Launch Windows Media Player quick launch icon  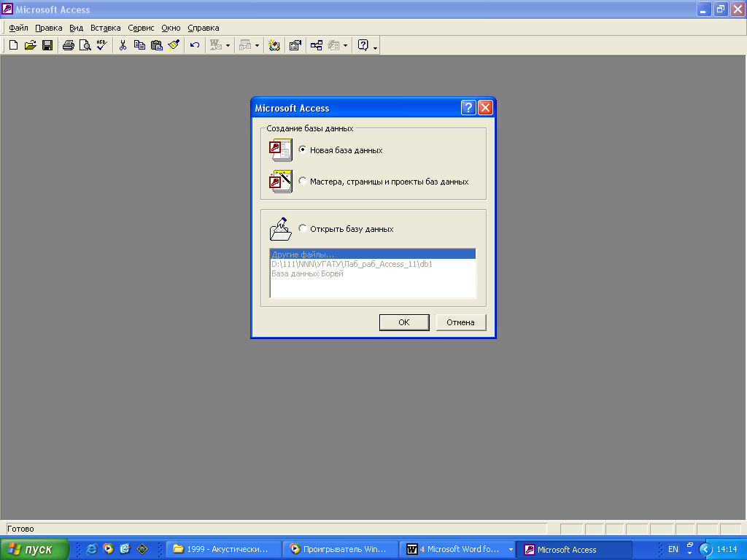pos(108,549)
